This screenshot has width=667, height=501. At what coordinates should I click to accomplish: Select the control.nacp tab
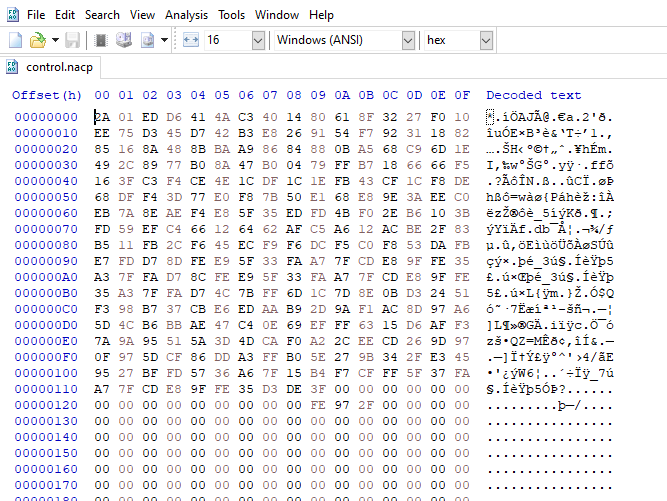point(51,67)
